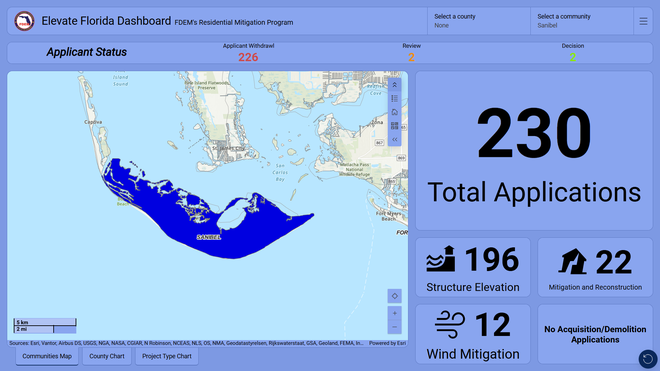Click the Wind Mitigation wind icon

(x=450, y=325)
